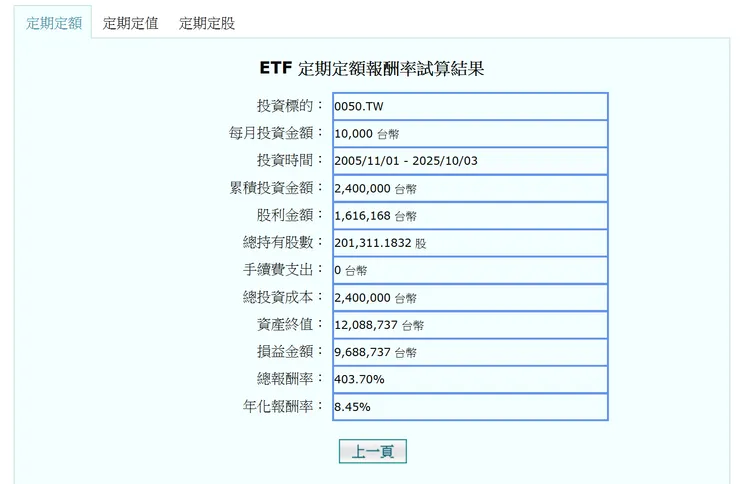The height and width of the screenshot is (484, 740).
Task: Click the 每月投資金額 value 10,000 台幣
Action: 470,134
